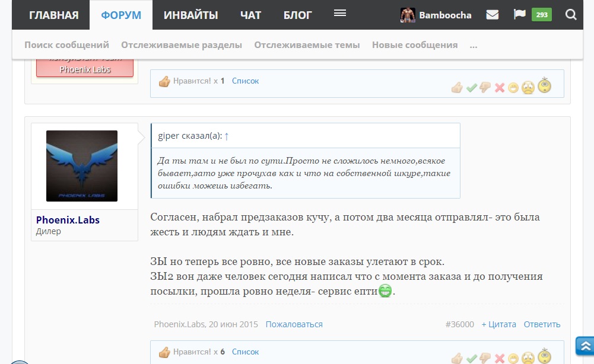The height and width of the screenshot is (364, 594).
Task: Expand the ellipsis more-links menu
Action: (x=473, y=44)
